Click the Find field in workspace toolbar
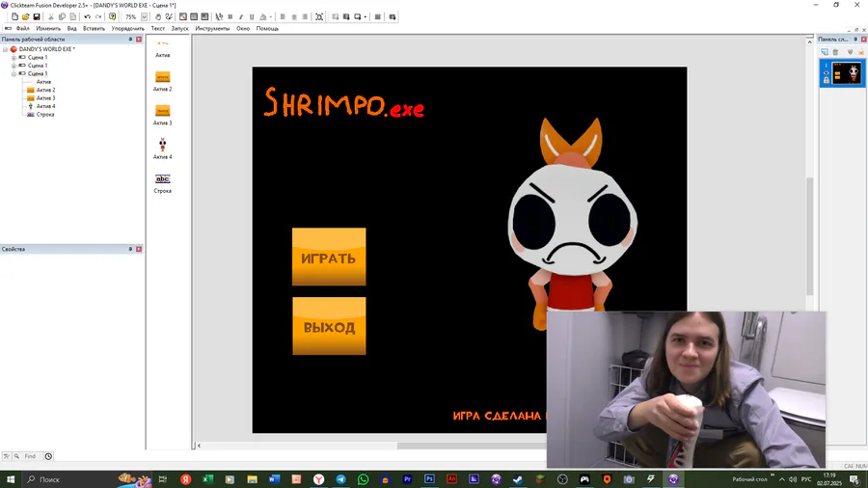The image size is (868, 488). tap(31, 456)
